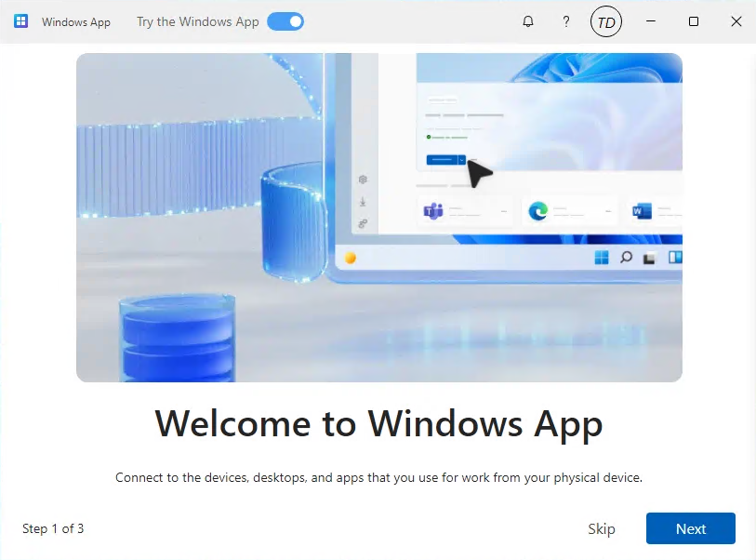Image resolution: width=756 pixels, height=560 pixels.
Task: Click the Windows App logo in title bar
Action: (21, 21)
